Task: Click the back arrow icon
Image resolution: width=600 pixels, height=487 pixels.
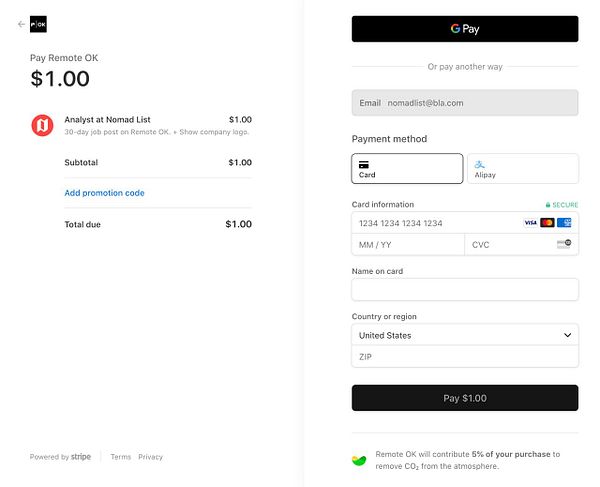Action: pos(21,24)
